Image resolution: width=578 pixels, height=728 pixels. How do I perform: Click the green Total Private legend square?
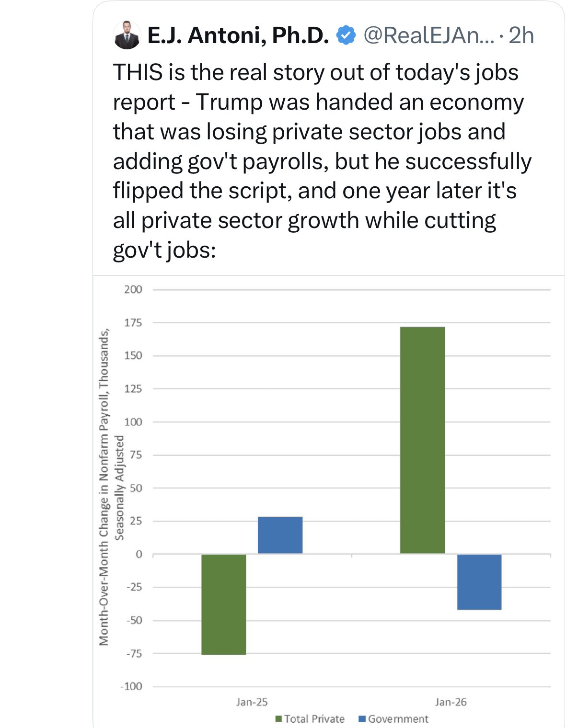coord(279,719)
